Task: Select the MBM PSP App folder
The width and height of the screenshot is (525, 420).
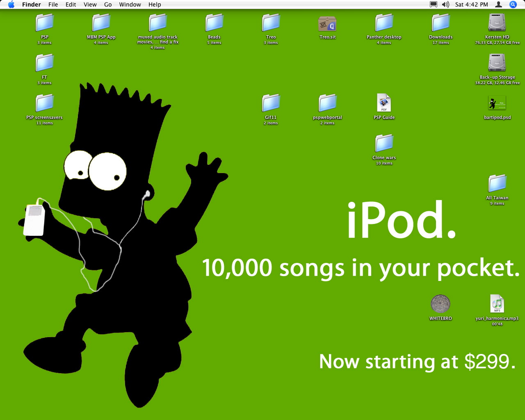Action: (101, 23)
